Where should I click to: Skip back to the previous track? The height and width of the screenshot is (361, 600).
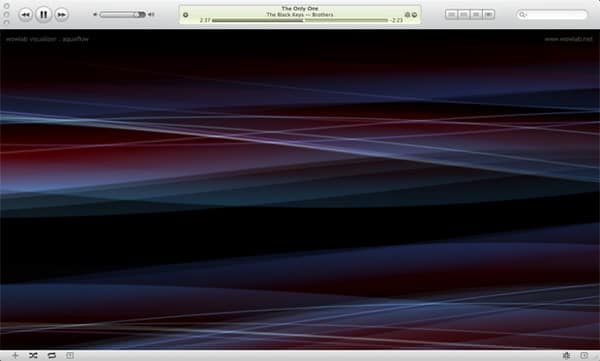click(x=26, y=15)
